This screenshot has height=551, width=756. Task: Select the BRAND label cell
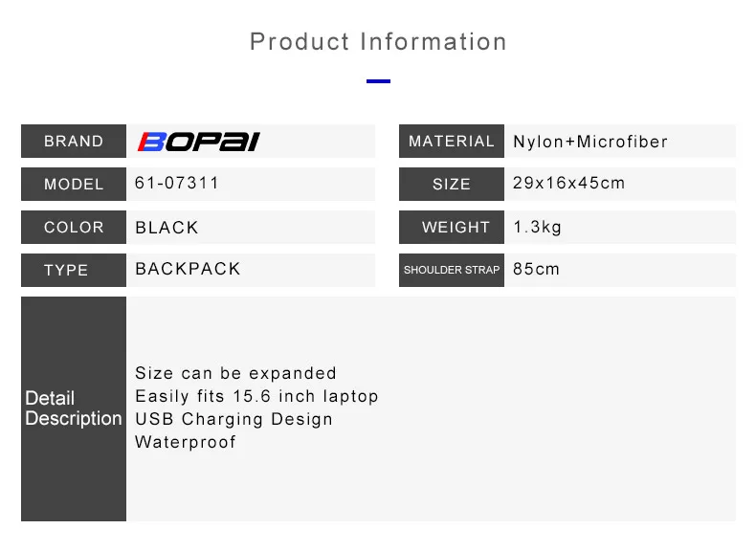74,142
